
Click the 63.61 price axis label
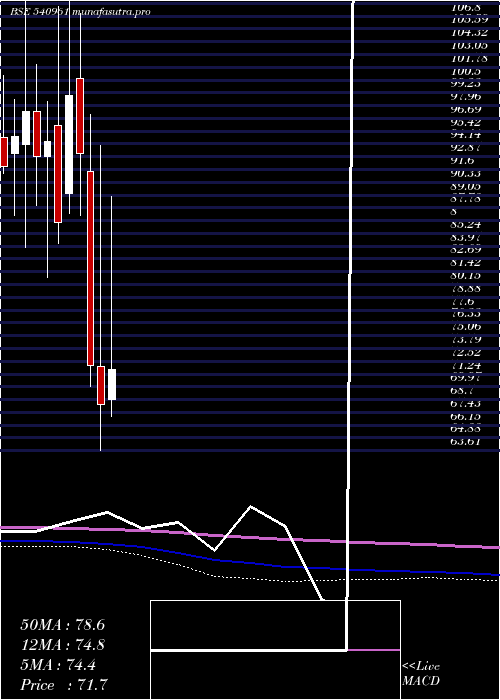pos(467,442)
